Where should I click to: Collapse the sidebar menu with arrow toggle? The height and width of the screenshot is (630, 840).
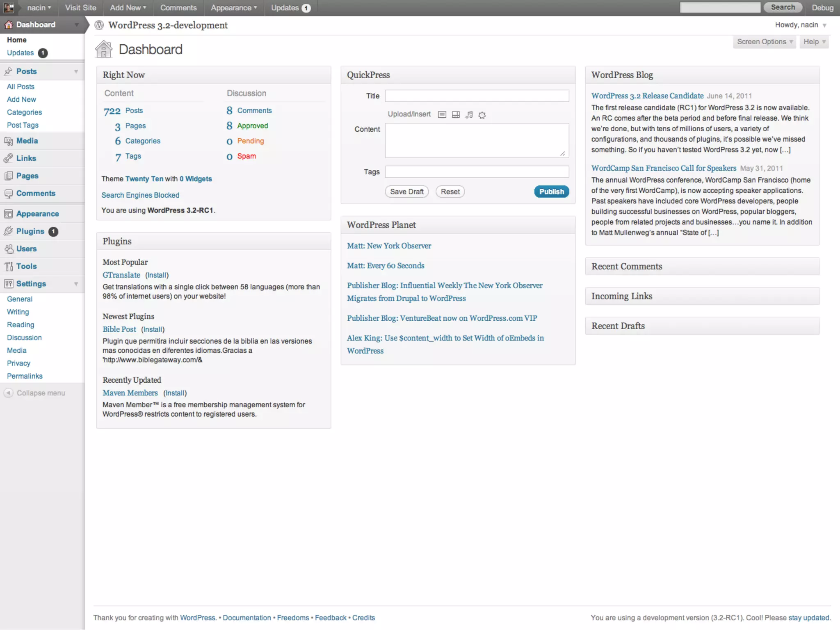point(8,393)
